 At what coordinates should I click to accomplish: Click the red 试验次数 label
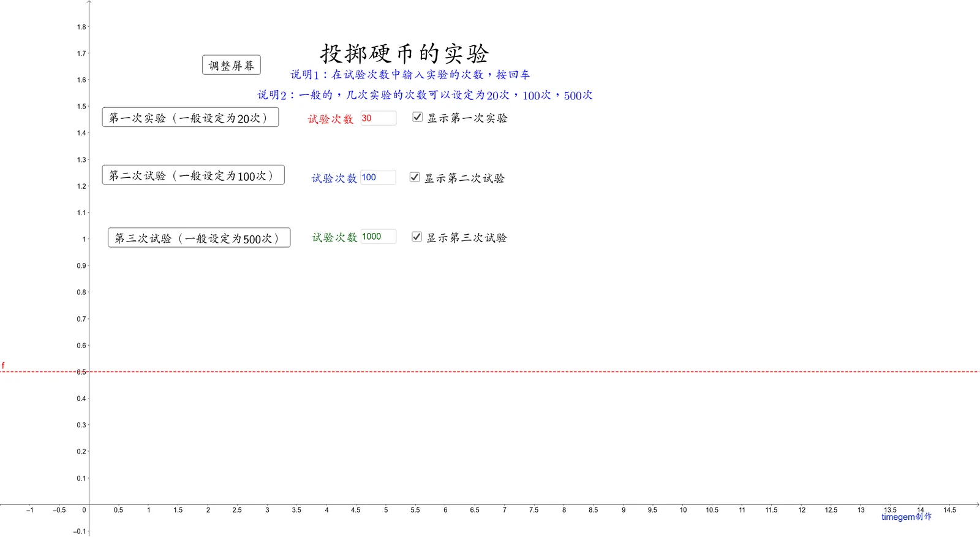tap(331, 119)
